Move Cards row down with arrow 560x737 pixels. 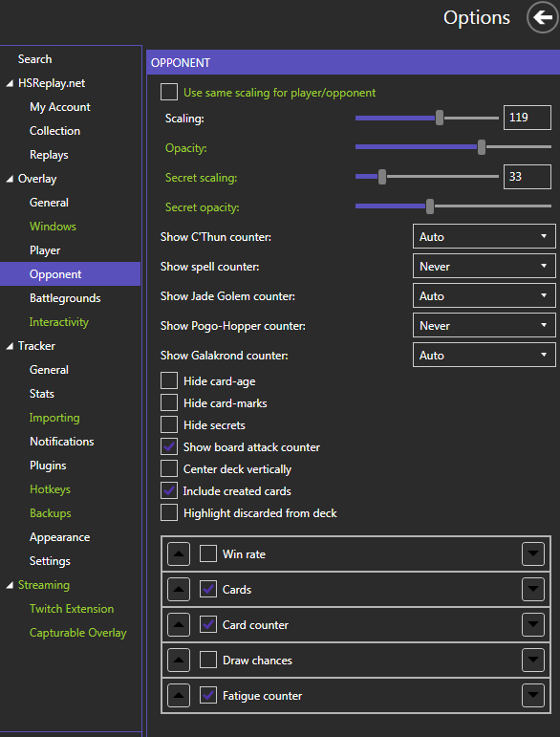click(x=532, y=590)
